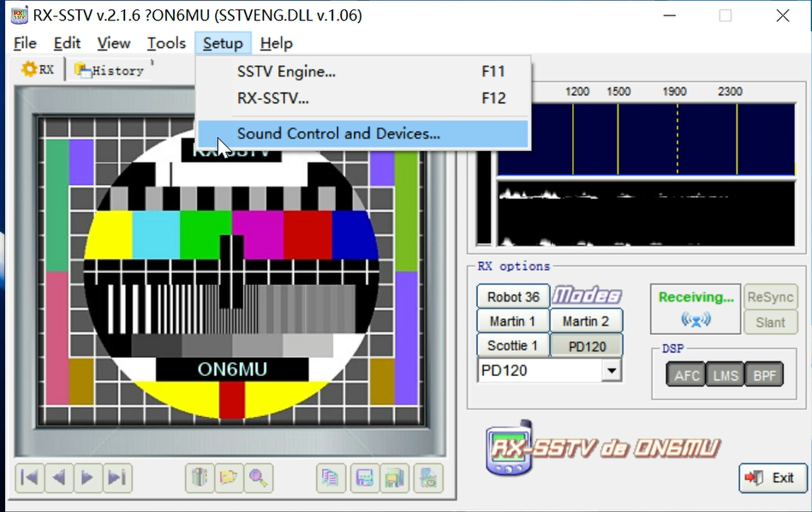Switch to the RX gear tab
Screen dimensions: 812x512
[38, 69]
